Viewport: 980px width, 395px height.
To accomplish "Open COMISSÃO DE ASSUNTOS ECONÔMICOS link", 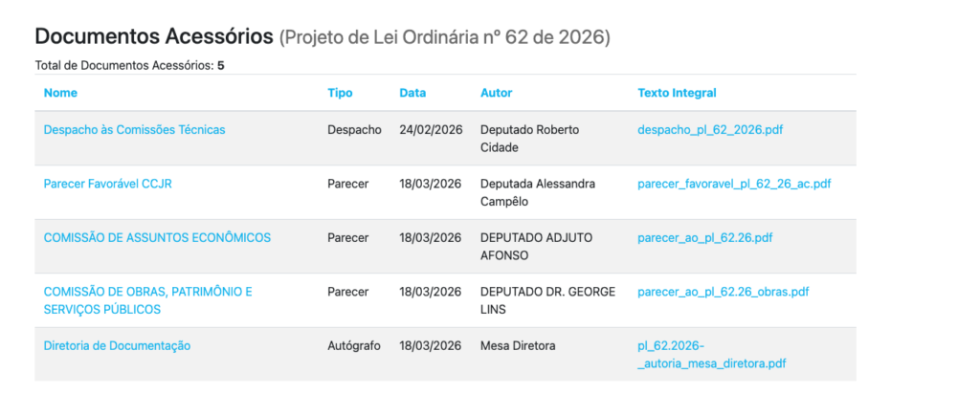I will coord(157,238).
